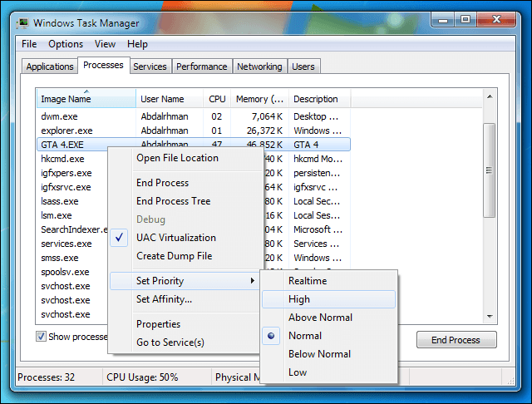Open the Options menu
532x404 pixels.
coord(66,44)
